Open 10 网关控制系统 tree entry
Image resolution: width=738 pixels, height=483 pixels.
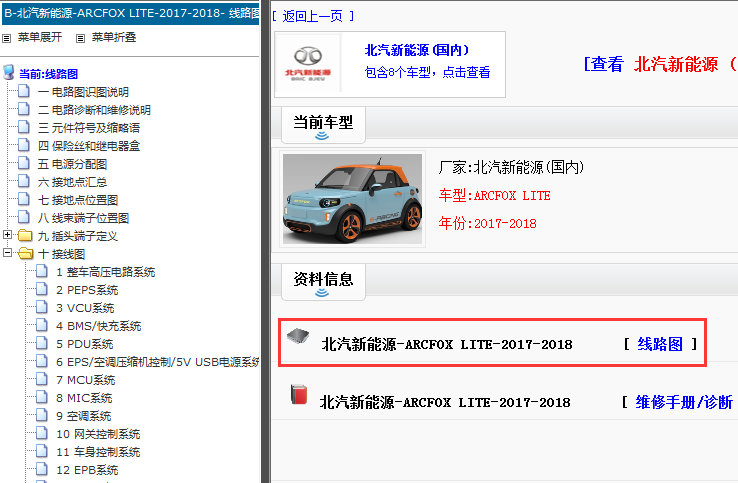98,434
